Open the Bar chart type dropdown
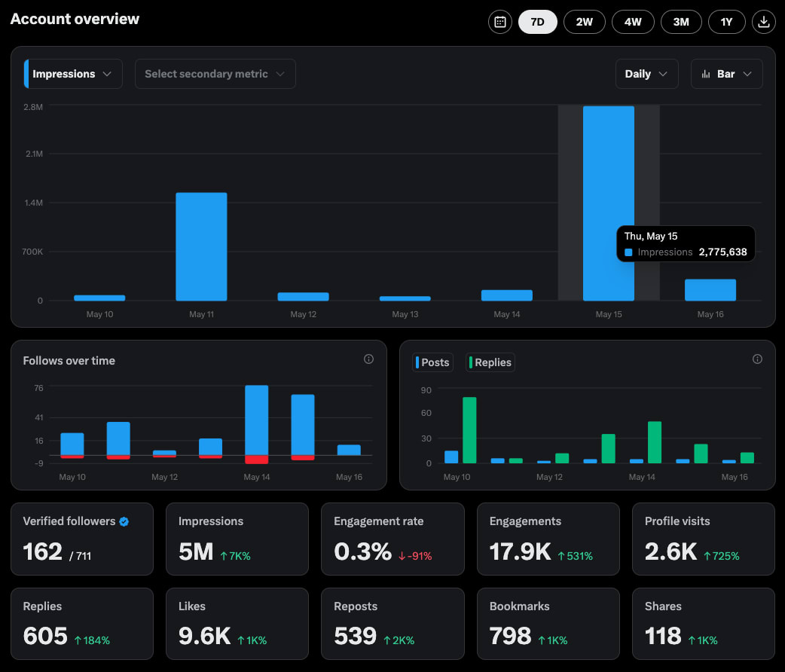 pos(726,74)
